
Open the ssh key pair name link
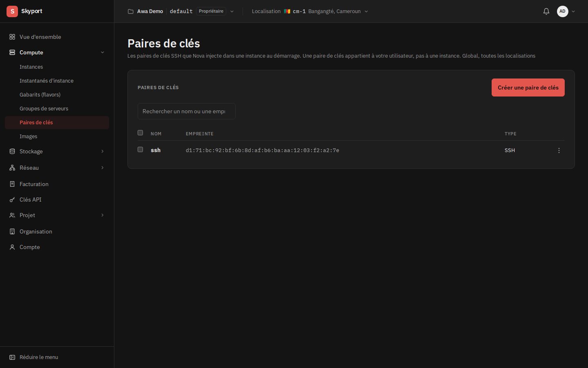pyautogui.click(x=156, y=150)
